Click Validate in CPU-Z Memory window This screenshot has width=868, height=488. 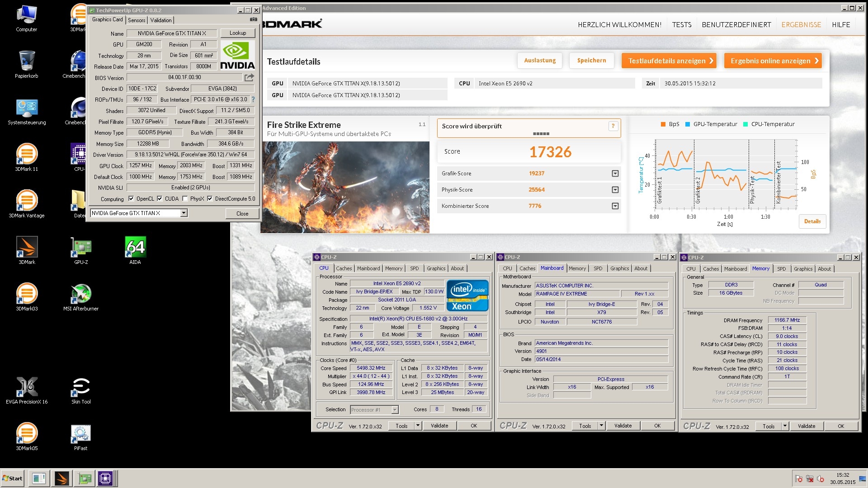(x=807, y=426)
